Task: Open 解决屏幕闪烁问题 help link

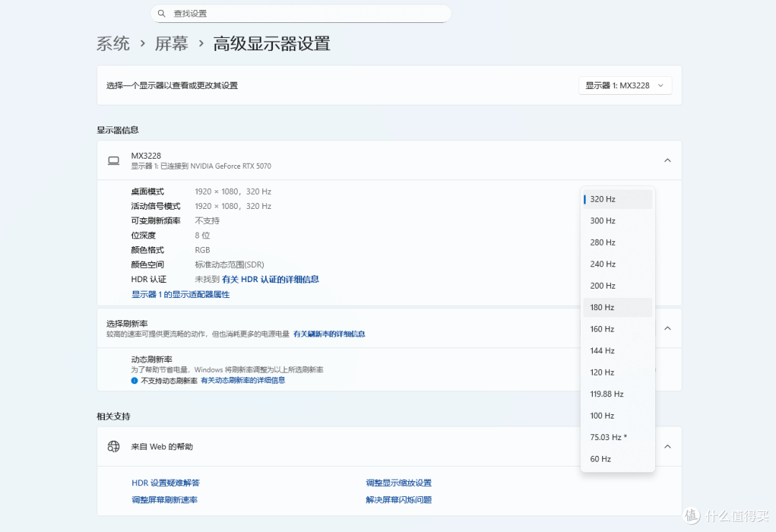Action: pyautogui.click(x=399, y=500)
